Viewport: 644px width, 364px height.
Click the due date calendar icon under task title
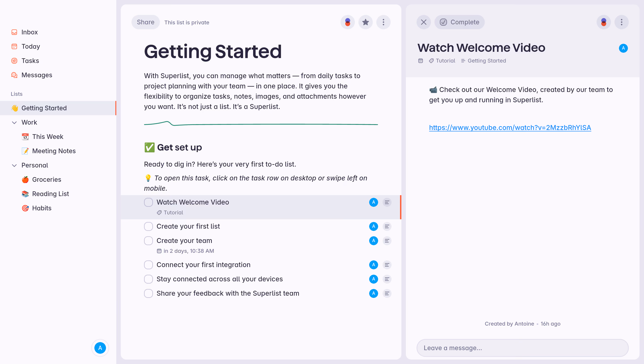point(420,61)
